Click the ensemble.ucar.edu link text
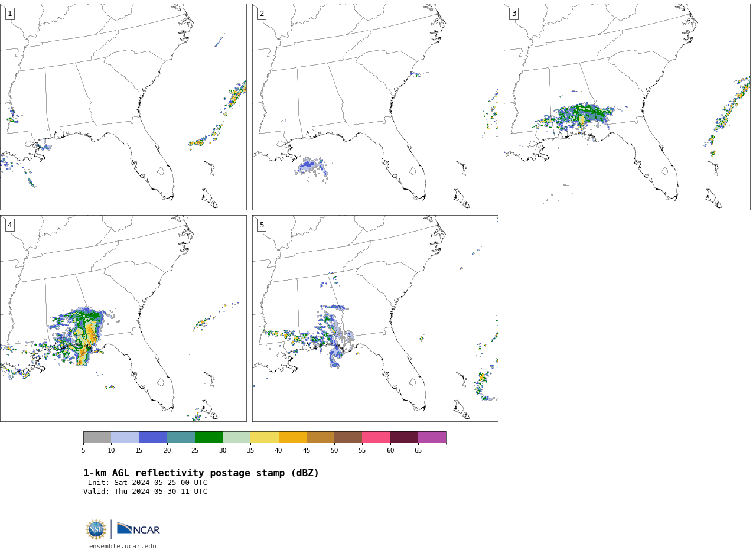The height and width of the screenshot is (553, 756). [x=123, y=547]
